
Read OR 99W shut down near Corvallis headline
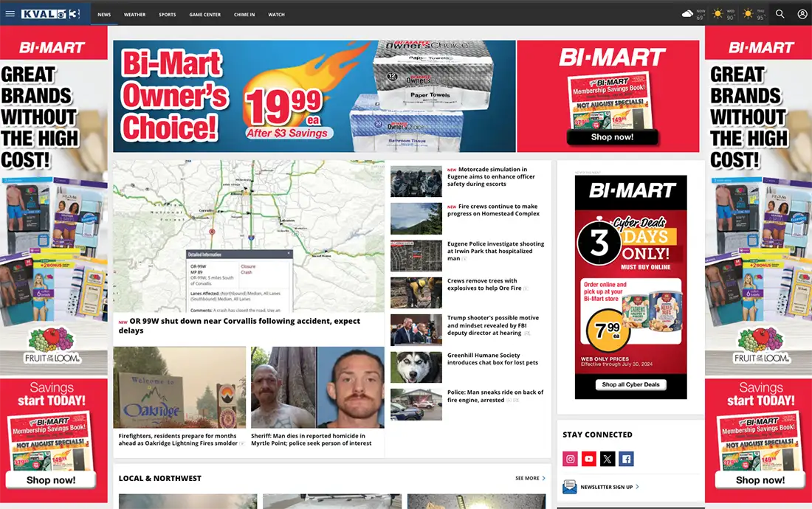(x=239, y=325)
